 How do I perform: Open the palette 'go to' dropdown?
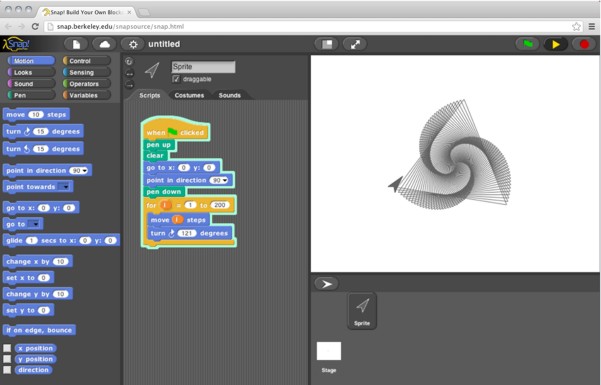pyautogui.click(x=35, y=224)
